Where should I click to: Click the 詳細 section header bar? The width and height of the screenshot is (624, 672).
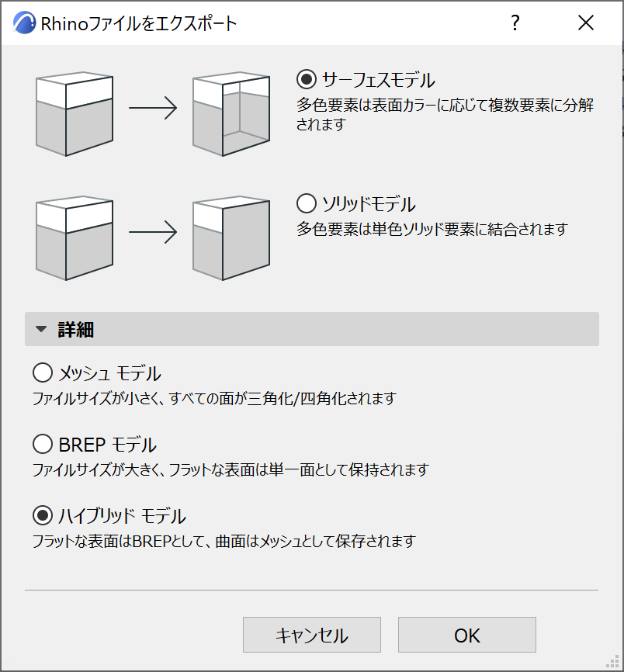[x=311, y=329]
